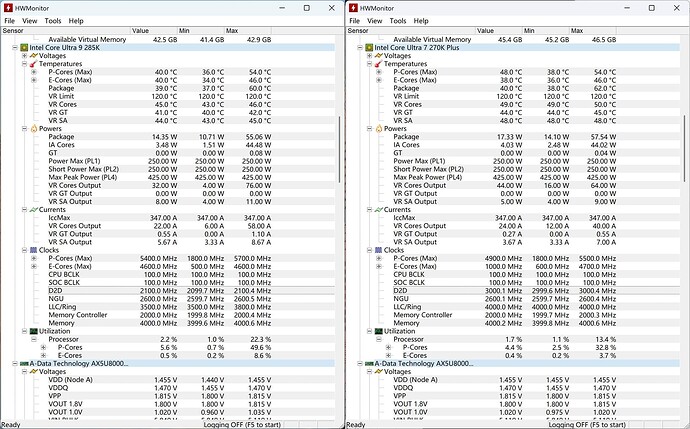Click Sensor column header in left window

pos(66,31)
